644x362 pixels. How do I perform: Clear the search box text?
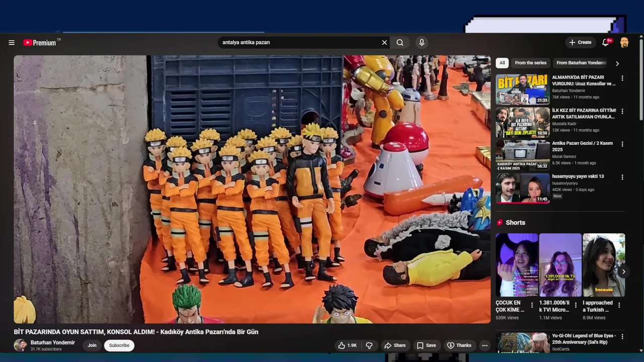pyautogui.click(x=384, y=43)
